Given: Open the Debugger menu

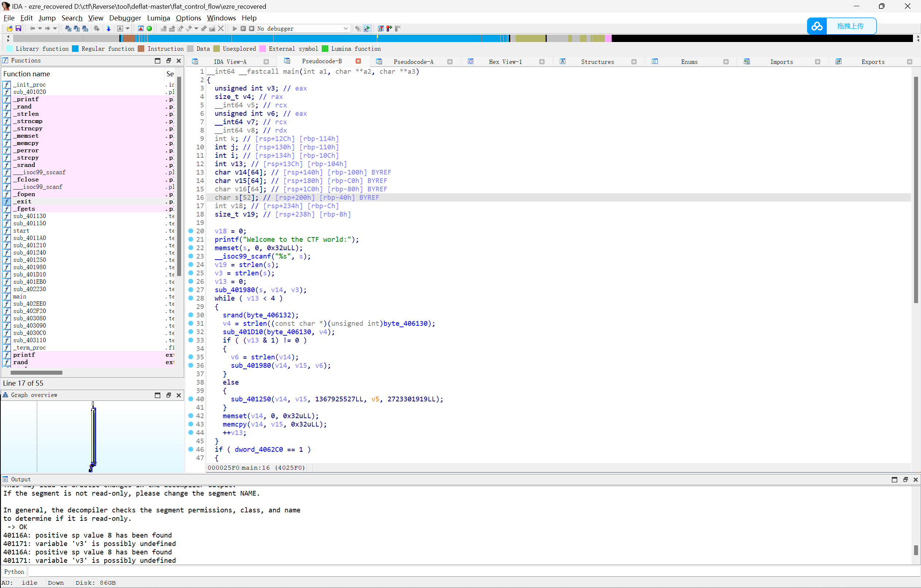Looking at the screenshot, I should [125, 18].
